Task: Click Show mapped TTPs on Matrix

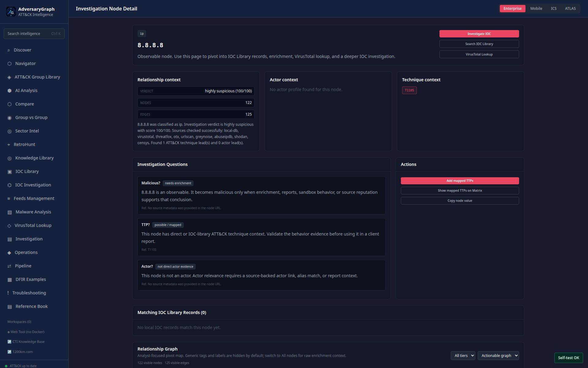Action: pyautogui.click(x=460, y=190)
